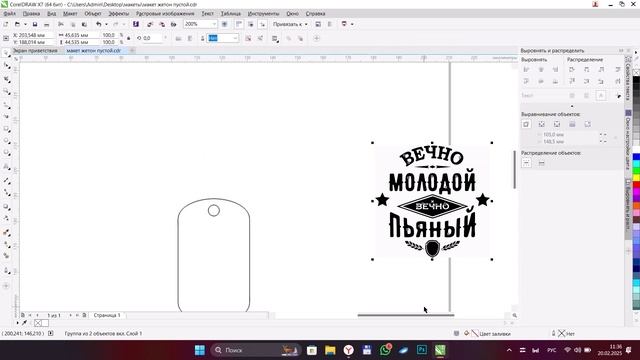
Task: Select the Color Eyedropper tool
Action: pos(6,232)
